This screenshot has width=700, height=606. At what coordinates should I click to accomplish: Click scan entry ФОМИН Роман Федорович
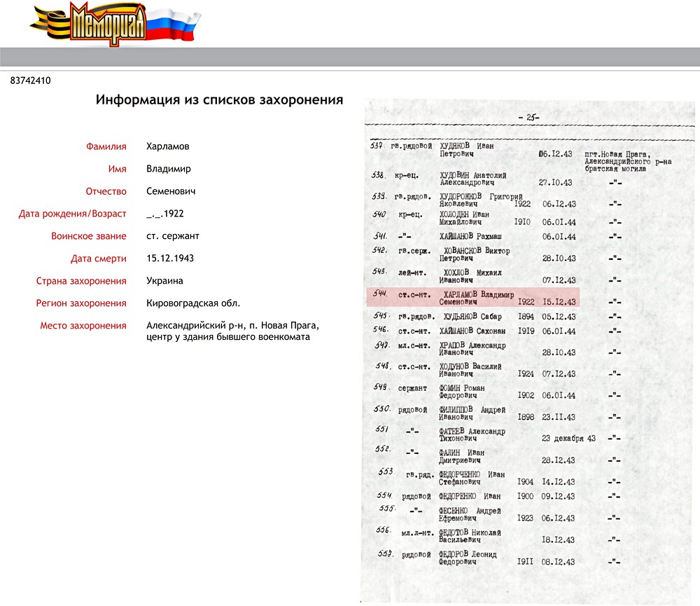(461, 392)
